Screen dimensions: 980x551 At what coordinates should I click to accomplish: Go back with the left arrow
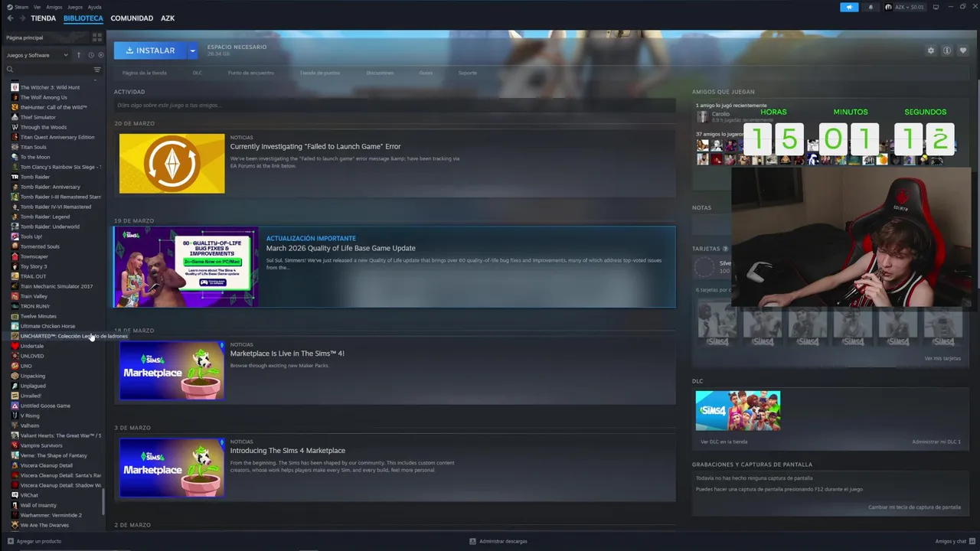[11, 18]
